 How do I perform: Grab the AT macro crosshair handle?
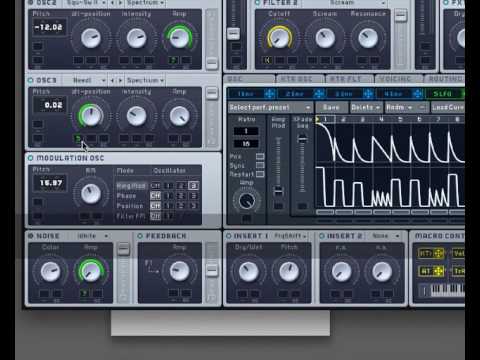pos(438,271)
